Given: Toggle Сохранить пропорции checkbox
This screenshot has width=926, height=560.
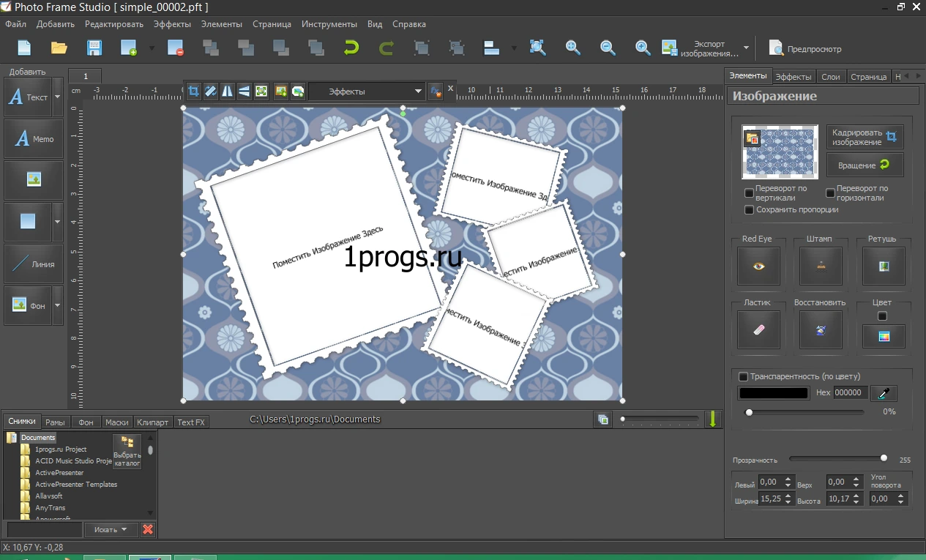Looking at the screenshot, I should (x=749, y=210).
